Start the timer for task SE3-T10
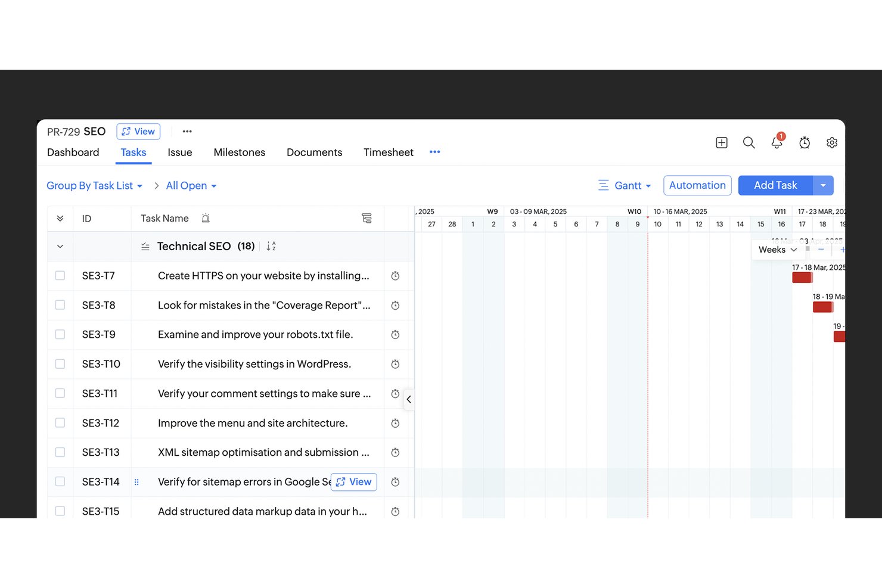The height and width of the screenshot is (588, 882). pyautogui.click(x=395, y=364)
